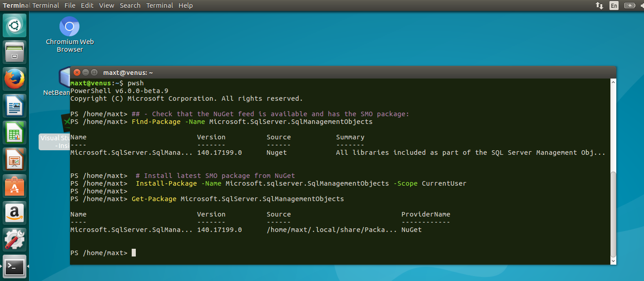Open Amazon launcher icon
Viewport: 644px width, 281px height.
click(x=15, y=213)
